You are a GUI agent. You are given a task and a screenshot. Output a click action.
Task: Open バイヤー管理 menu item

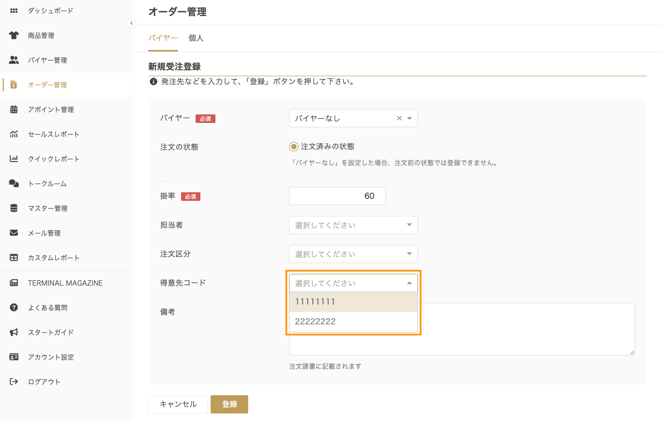point(47,60)
